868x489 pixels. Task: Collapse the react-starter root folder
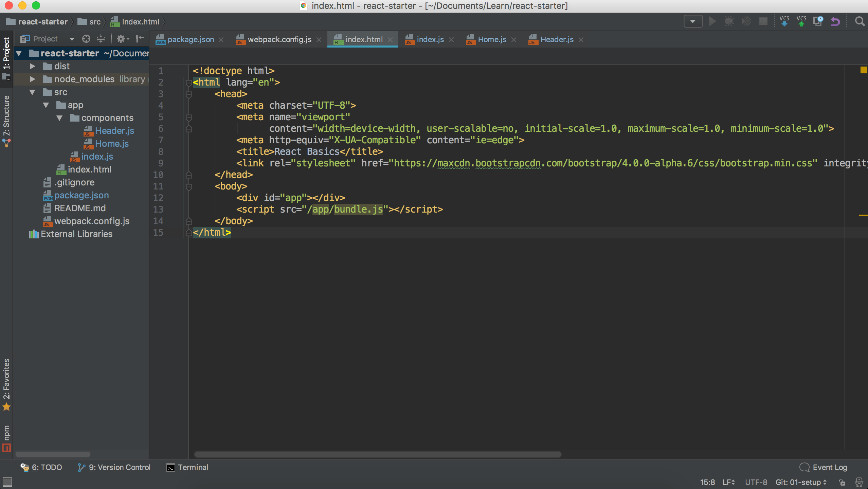tap(19, 53)
